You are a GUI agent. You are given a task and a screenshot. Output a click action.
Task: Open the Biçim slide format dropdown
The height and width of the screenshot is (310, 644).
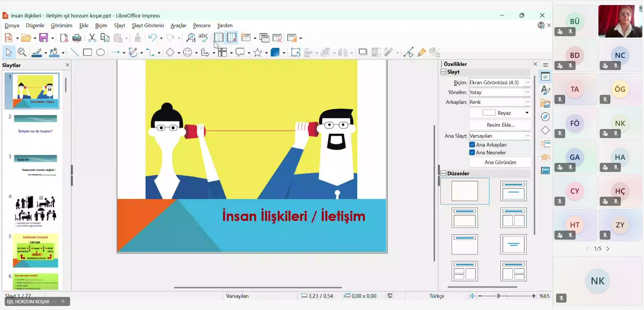[x=528, y=82]
